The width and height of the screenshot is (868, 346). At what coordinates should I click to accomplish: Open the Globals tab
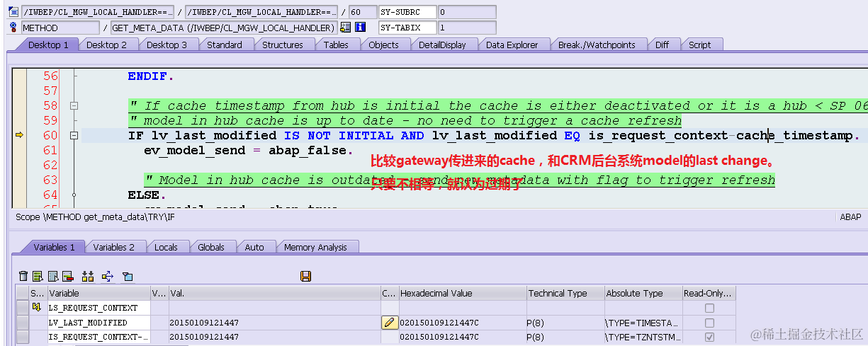click(x=211, y=247)
